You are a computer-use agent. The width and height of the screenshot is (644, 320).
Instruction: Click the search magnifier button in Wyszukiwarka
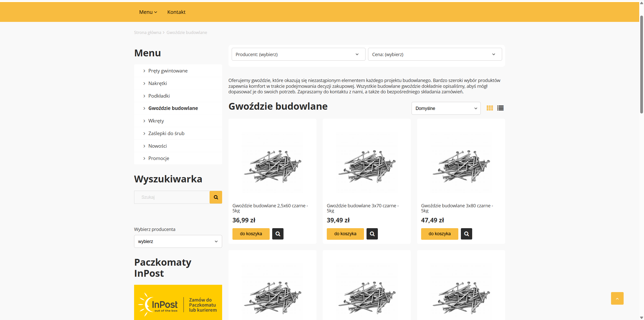pos(216,197)
